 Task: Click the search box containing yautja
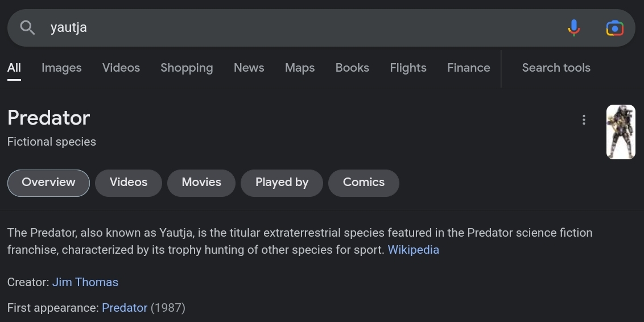point(284,27)
